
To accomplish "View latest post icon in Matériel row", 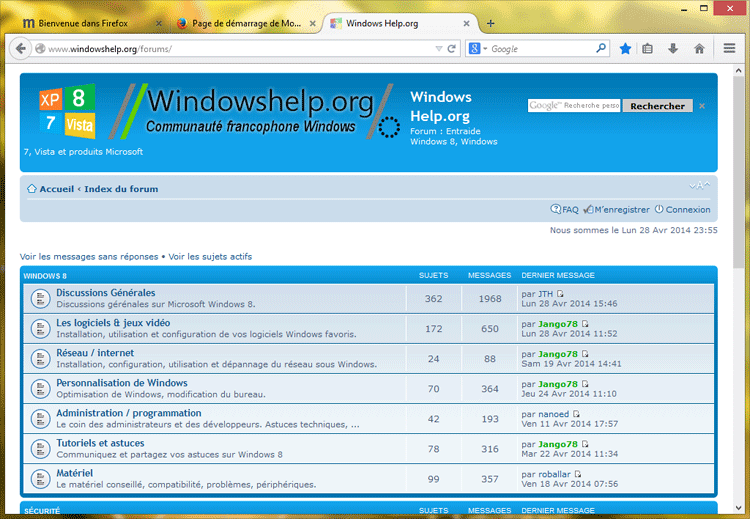I will [x=579, y=474].
